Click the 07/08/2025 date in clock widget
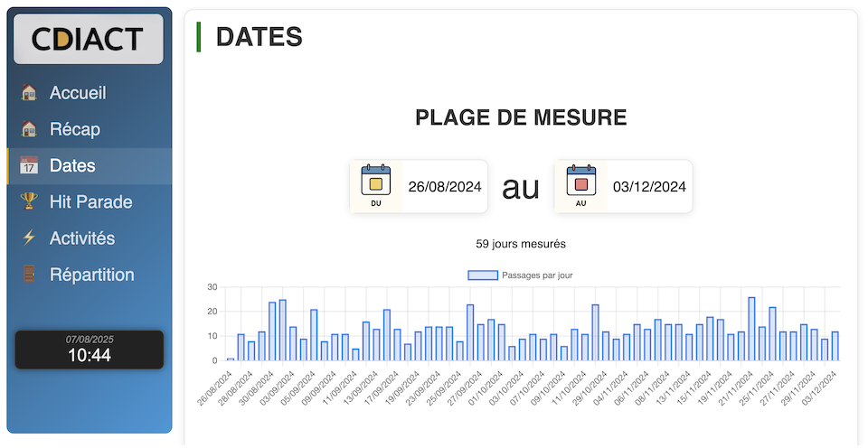 (x=90, y=339)
